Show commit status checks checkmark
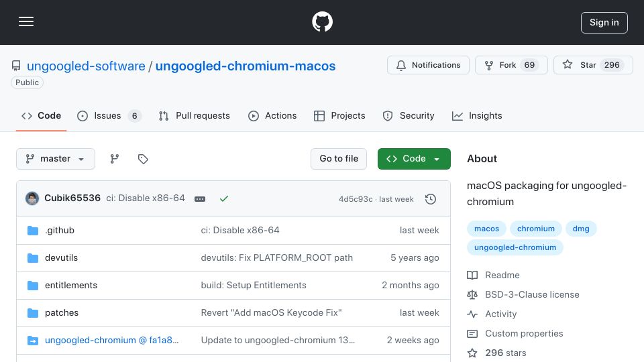 coord(224,198)
